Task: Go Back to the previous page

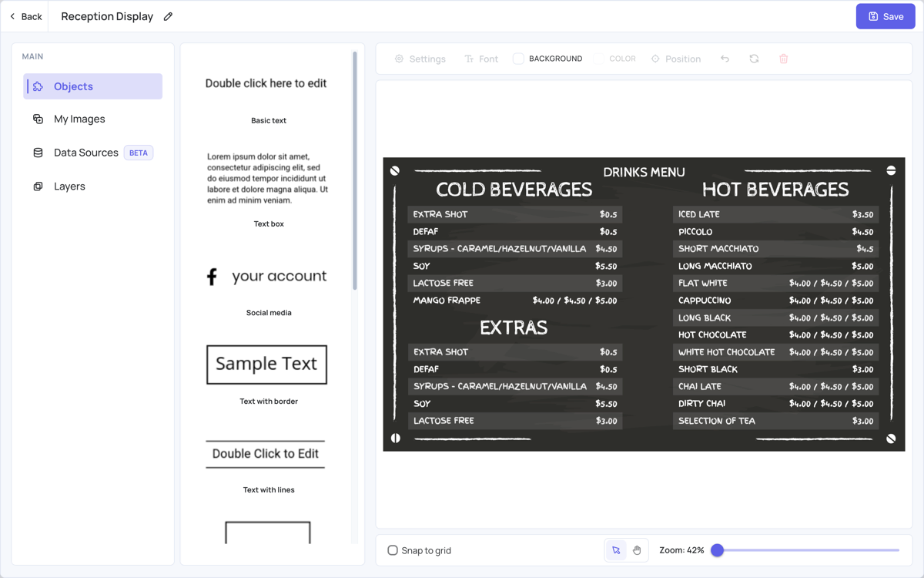Action: (26, 16)
